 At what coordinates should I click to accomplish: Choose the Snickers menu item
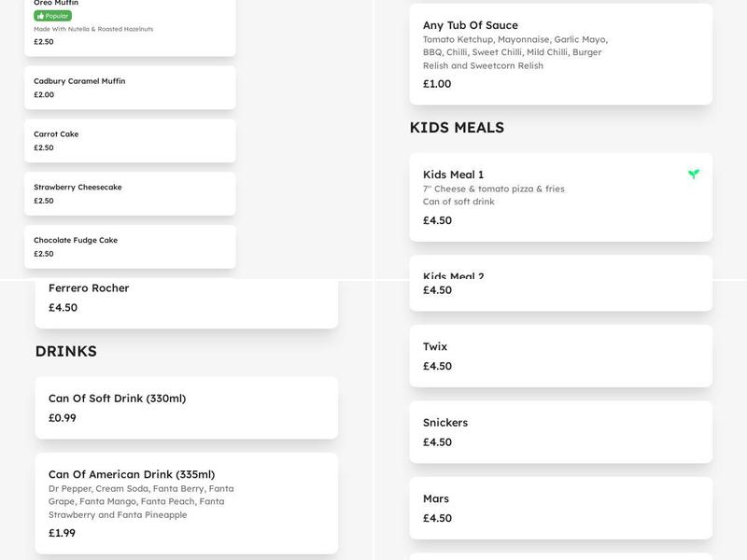point(560,432)
